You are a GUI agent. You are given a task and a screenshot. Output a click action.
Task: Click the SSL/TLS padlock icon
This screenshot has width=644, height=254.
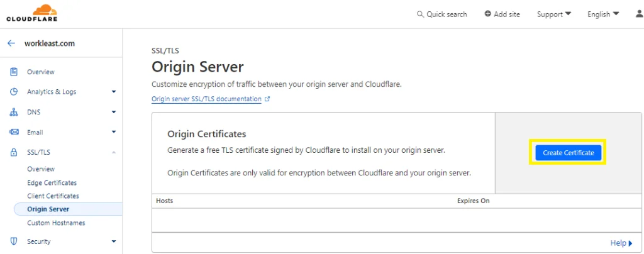pos(14,152)
